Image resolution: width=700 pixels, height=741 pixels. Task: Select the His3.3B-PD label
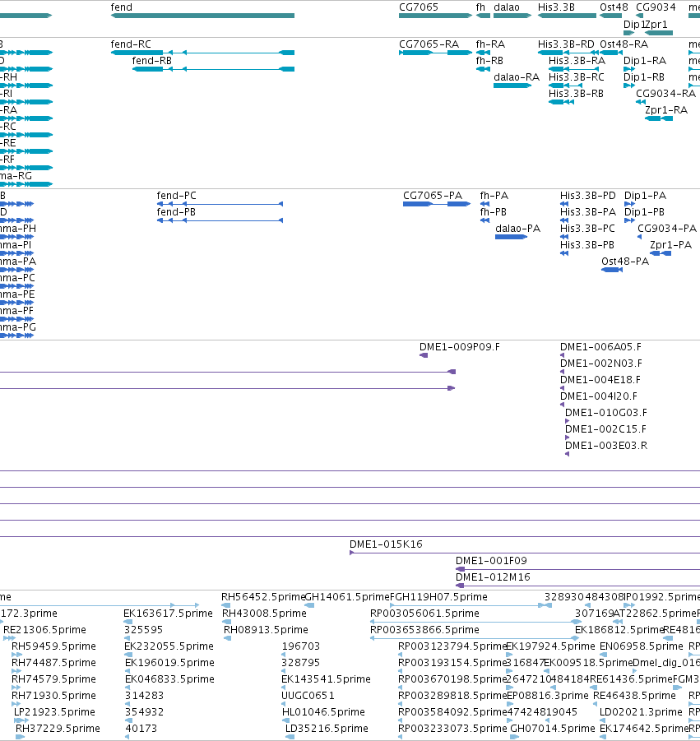(588, 196)
